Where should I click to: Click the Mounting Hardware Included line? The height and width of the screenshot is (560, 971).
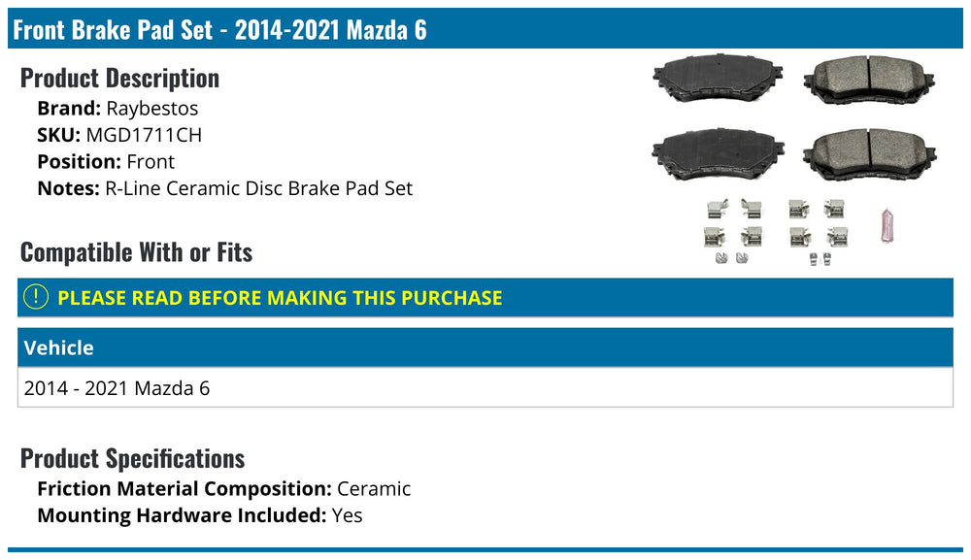[x=199, y=515]
